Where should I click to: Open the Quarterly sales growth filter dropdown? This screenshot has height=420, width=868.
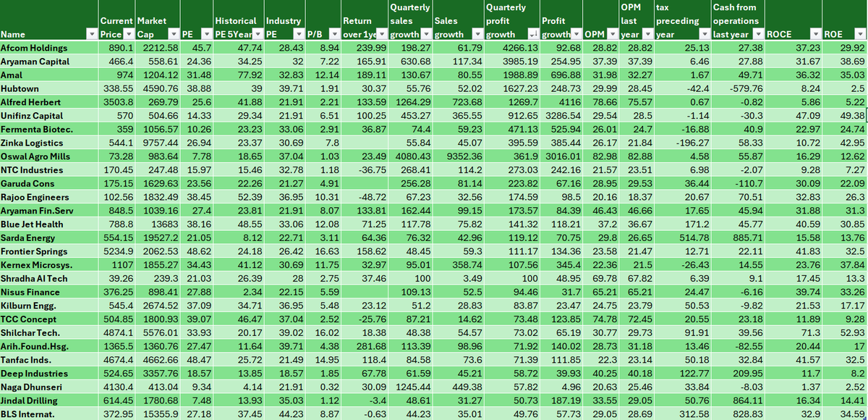click(x=426, y=34)
